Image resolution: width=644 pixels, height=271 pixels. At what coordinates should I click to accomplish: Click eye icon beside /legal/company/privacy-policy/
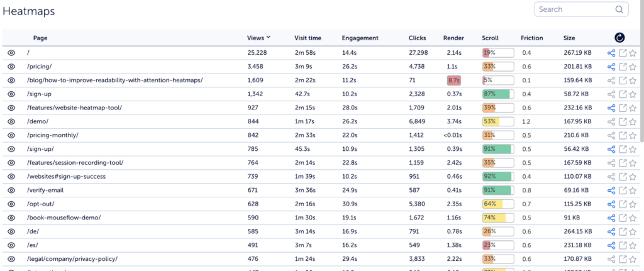coord(11,259)
